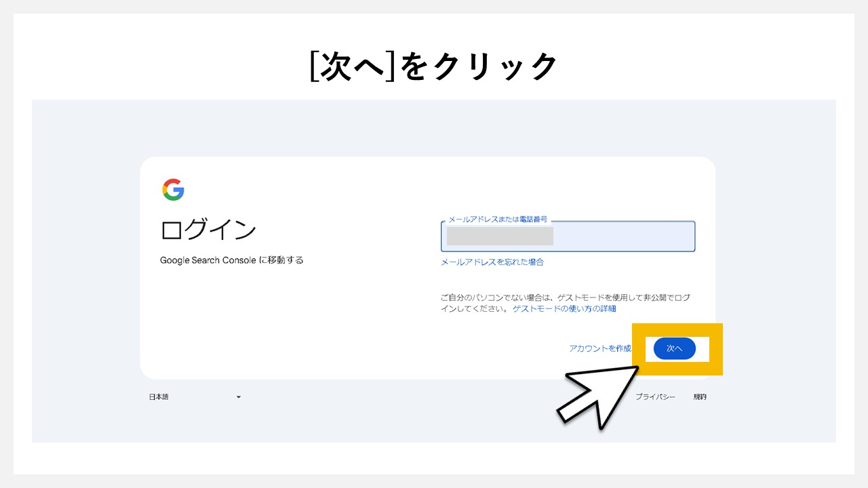Open the メールアドレスを忘れた場合 link
Viewport: 868px width, 488px height.
click(x=492, y=262)
